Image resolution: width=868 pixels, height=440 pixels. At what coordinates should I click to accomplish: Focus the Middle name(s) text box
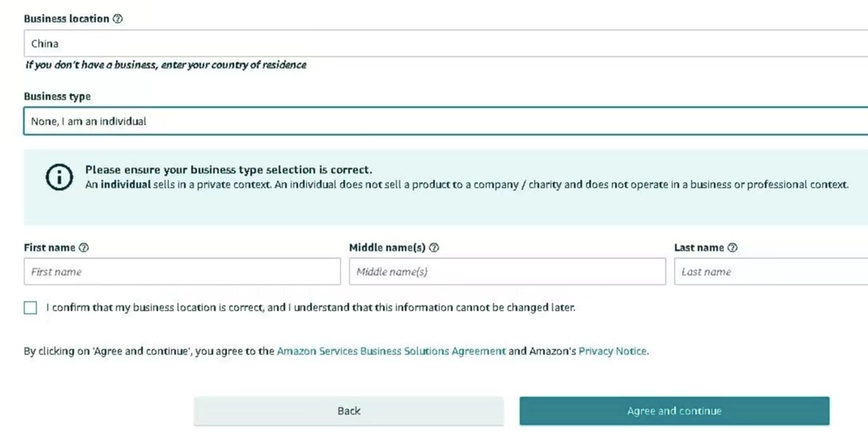(x=507, y=272)
